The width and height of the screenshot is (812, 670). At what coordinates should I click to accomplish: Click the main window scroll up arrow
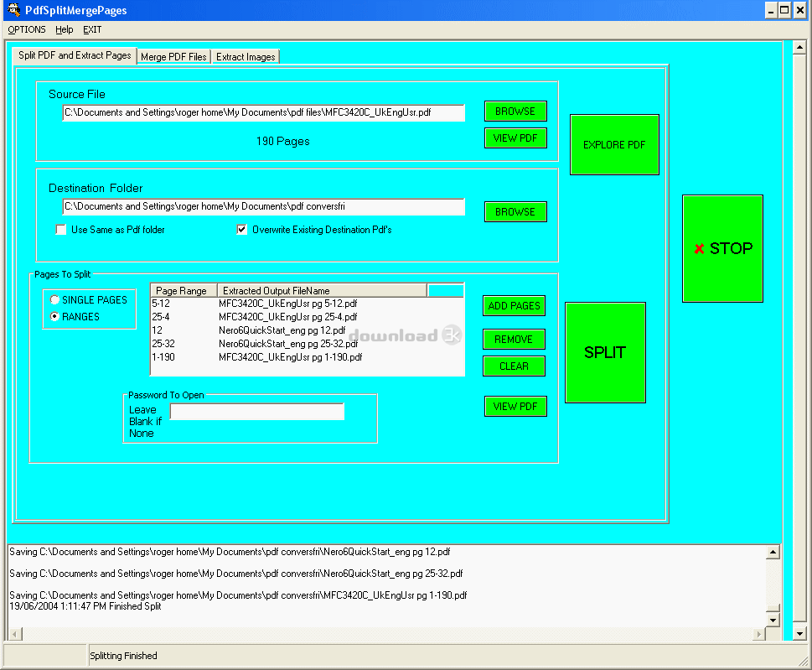click(x=799, y=48)
